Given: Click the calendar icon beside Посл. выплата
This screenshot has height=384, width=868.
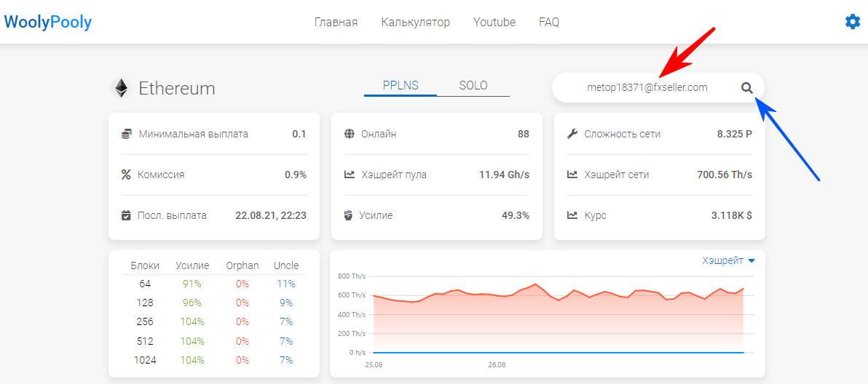Looking at the screenshot, I should tap(126, 215).
